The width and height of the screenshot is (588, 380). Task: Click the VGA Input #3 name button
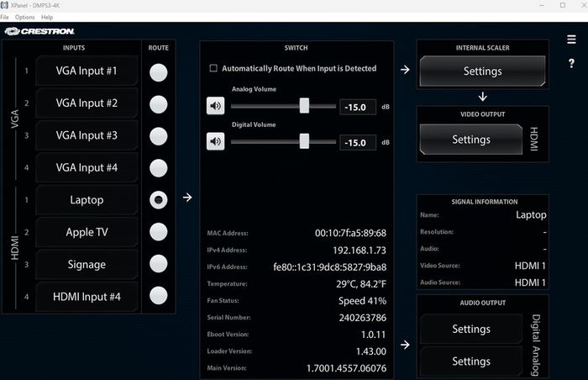(x=87, y=135)
